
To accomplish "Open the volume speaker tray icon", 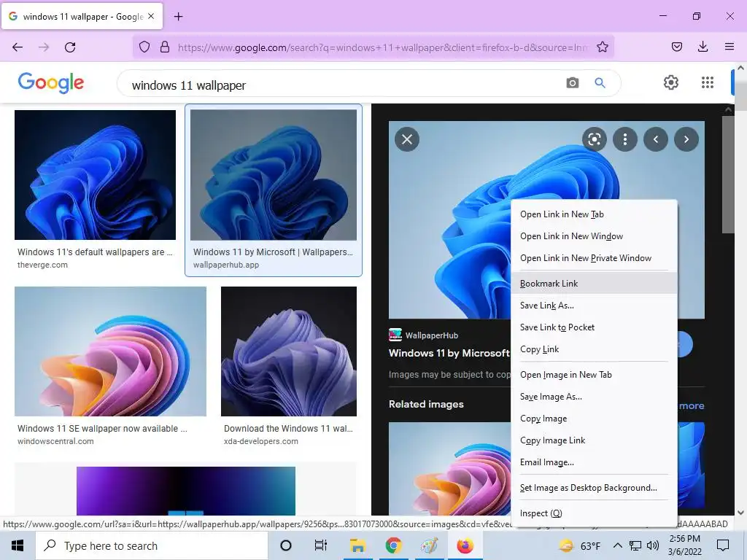I will coord(653,545).
